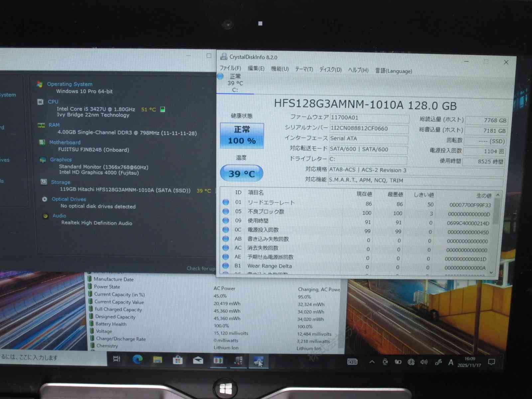Click the RAM section icon in Speccy
The height and width of the screenshot is (399, 532).
coord(41,125)
